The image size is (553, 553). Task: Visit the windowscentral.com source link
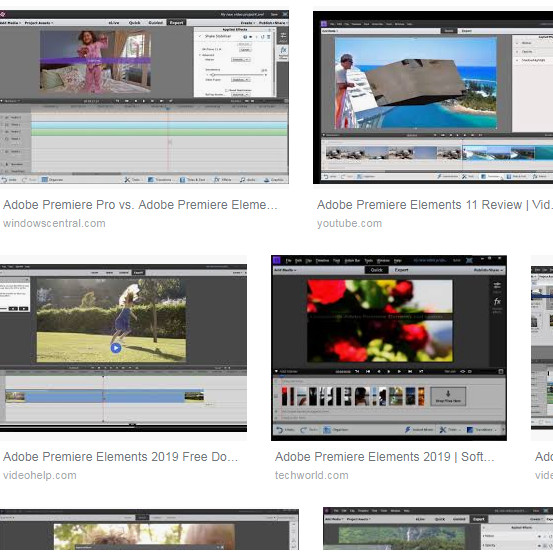coord(54,223)
